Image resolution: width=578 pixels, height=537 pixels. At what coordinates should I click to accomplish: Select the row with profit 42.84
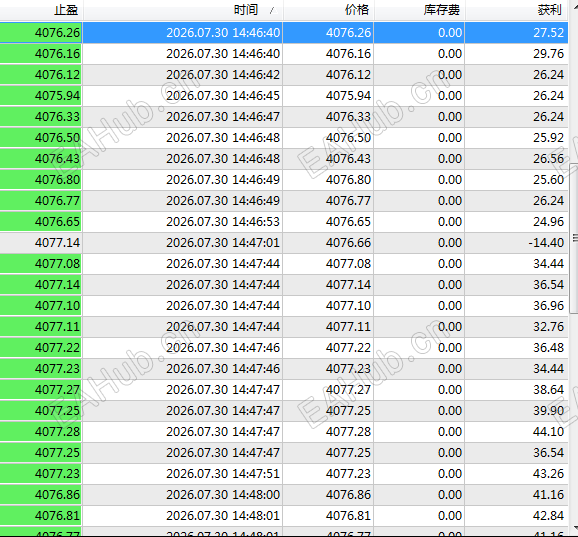284,515
